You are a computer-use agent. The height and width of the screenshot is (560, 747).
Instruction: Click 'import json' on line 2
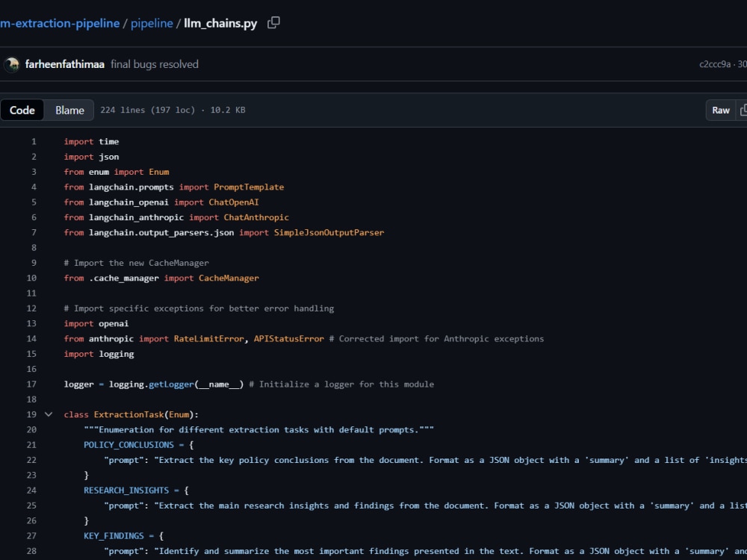(x=91, y=157)
